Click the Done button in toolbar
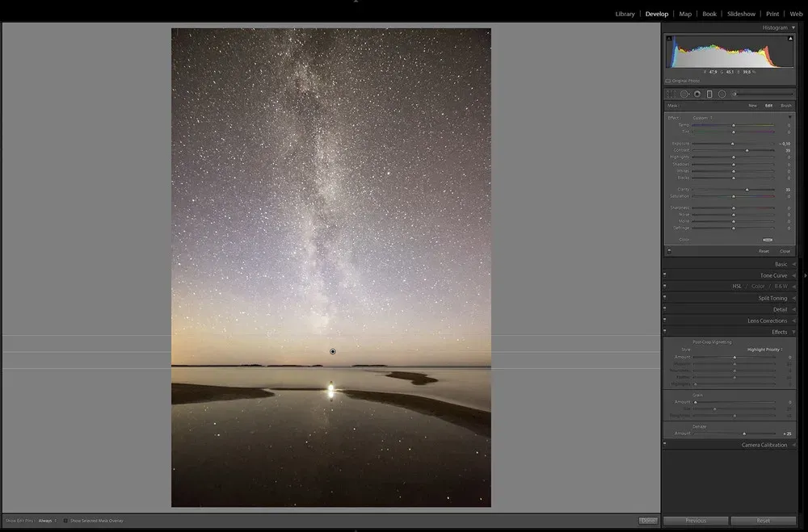This screenshot has height=532, width=808. click(x=648, y=521)
